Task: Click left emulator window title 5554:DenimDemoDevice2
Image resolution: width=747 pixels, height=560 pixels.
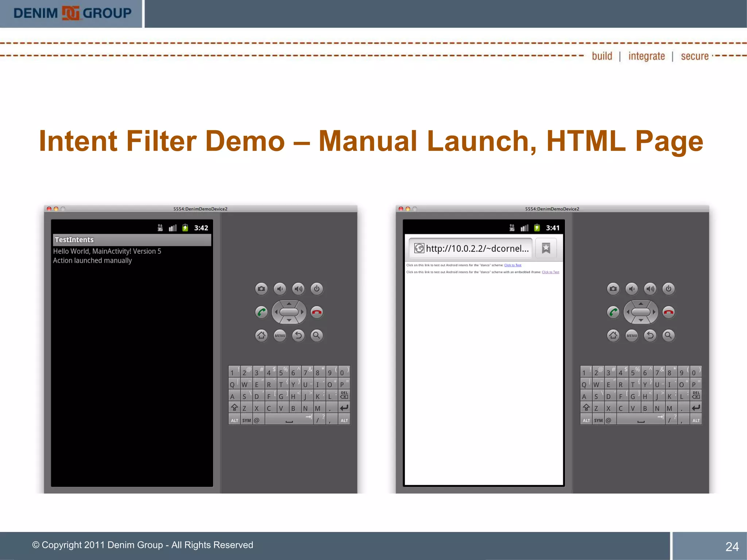Action: pyautogui.click(x=200, y=209)
